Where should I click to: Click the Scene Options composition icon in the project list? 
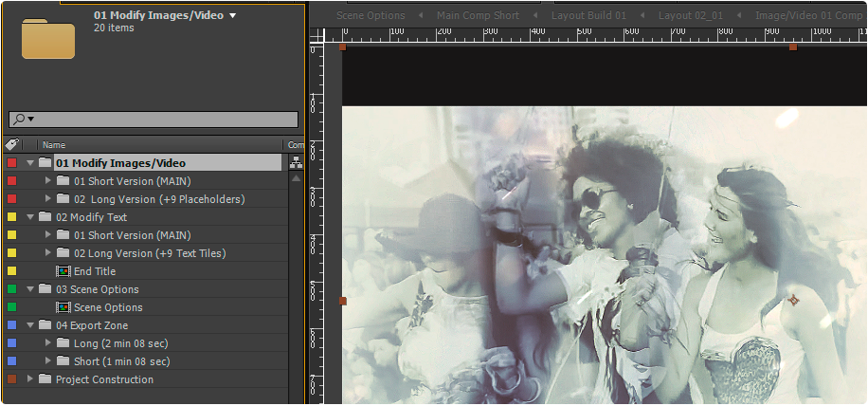[x=63, y=307]
